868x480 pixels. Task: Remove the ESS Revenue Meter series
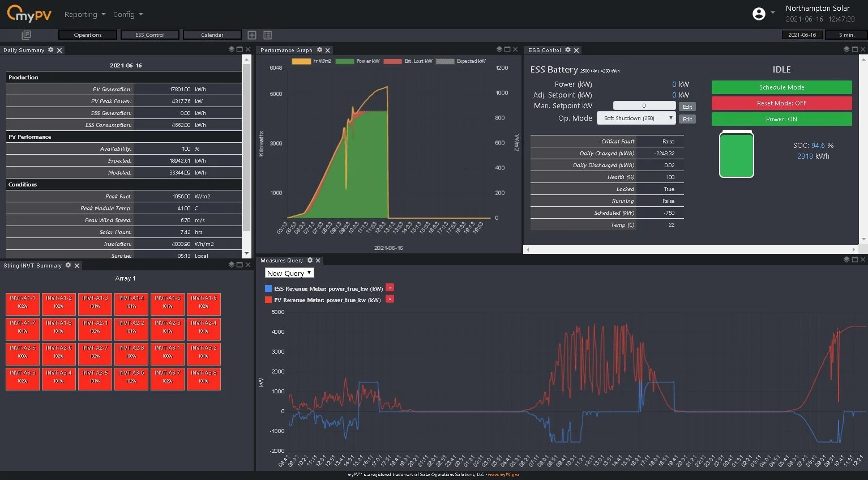[x=390, y=288]
